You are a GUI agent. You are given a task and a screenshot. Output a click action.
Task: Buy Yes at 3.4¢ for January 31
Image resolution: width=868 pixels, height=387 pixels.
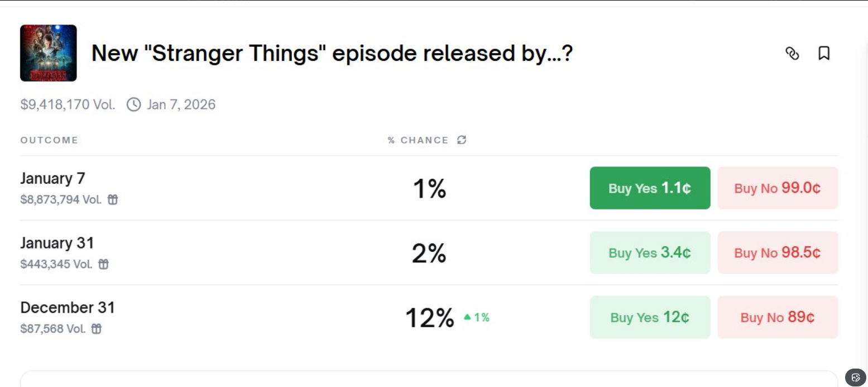point(650,253)
